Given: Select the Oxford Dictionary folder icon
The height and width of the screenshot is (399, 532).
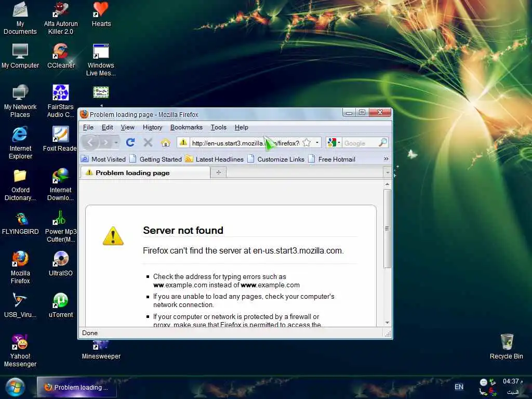Looking at the screenshot, I should [x=20, y=184].
